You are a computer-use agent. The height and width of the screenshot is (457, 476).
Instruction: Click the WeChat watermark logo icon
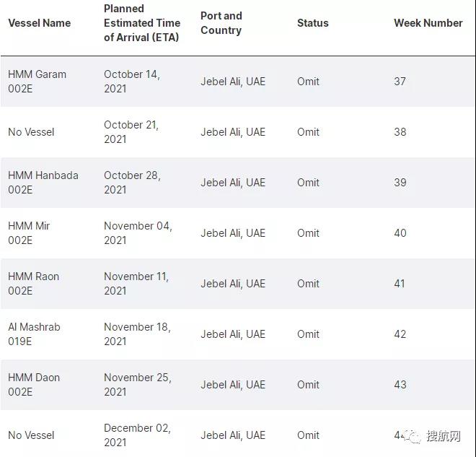click(414, 436)
